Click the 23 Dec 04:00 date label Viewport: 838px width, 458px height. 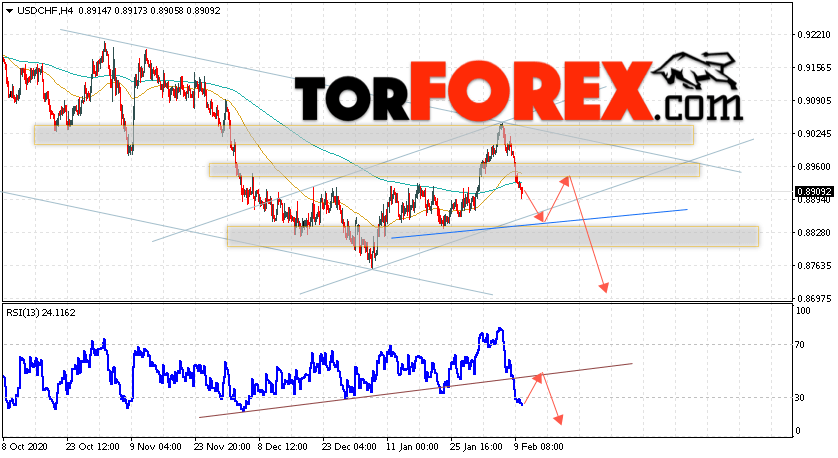click(349, 446)
